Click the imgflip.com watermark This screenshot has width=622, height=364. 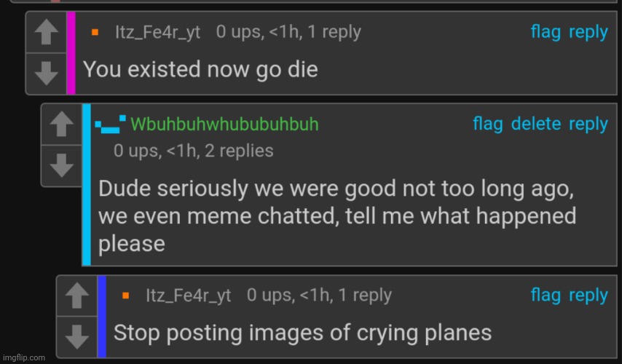tap(24, 357)
